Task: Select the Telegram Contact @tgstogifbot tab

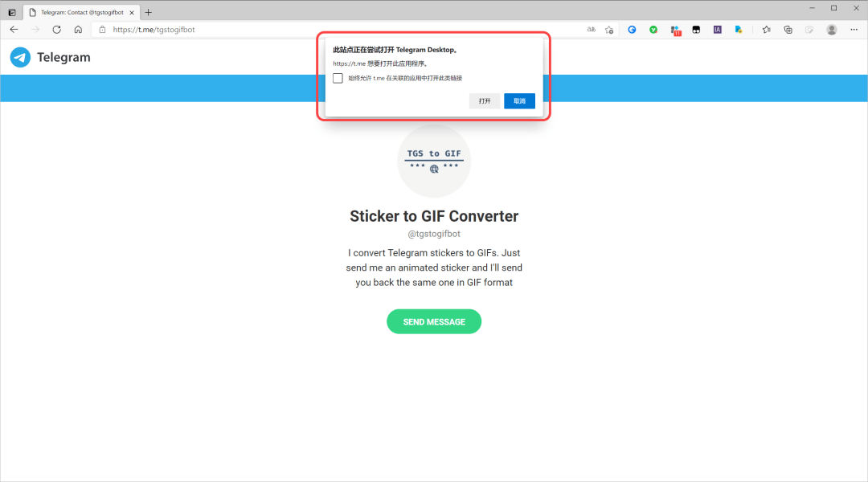Action: 82,12
